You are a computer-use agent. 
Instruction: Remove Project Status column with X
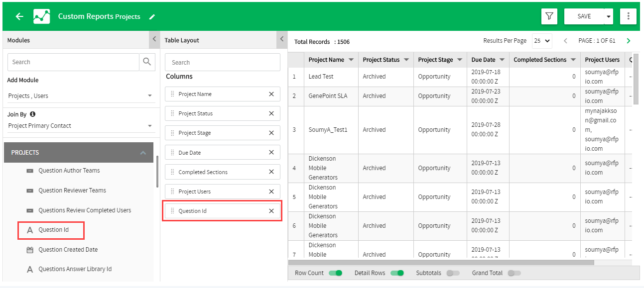[271, 113]
